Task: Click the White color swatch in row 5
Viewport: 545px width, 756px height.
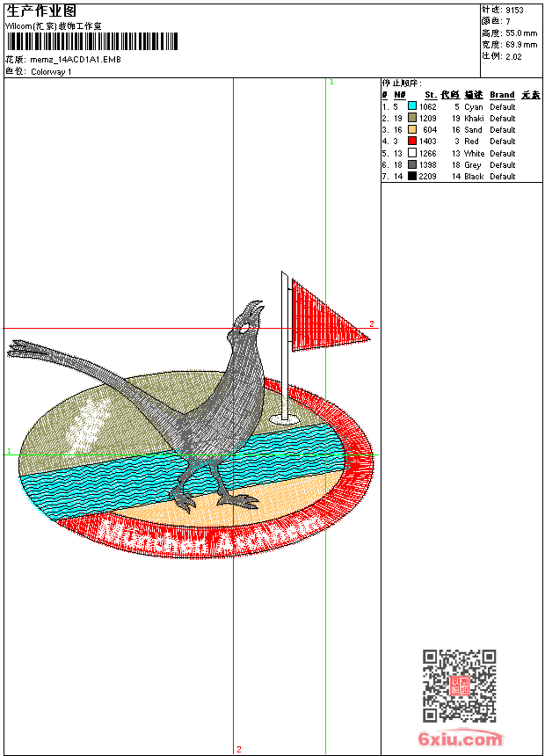Action: (412, 153)
